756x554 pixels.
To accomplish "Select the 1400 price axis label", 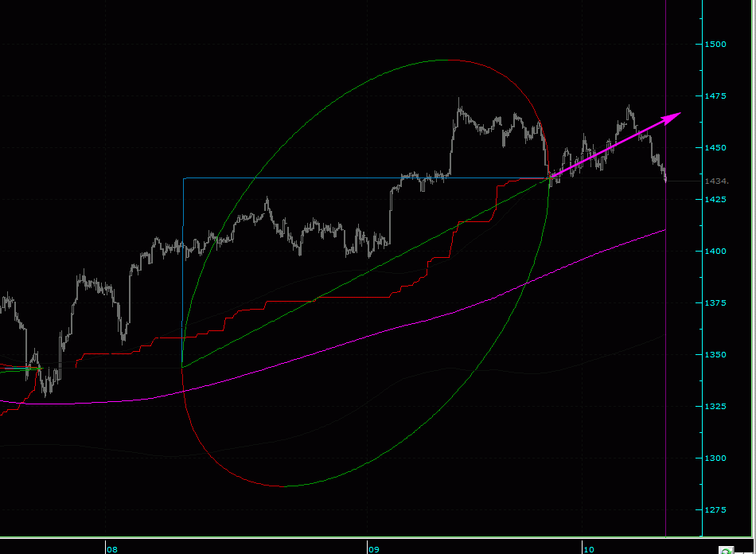I will [x=715, y=252].
